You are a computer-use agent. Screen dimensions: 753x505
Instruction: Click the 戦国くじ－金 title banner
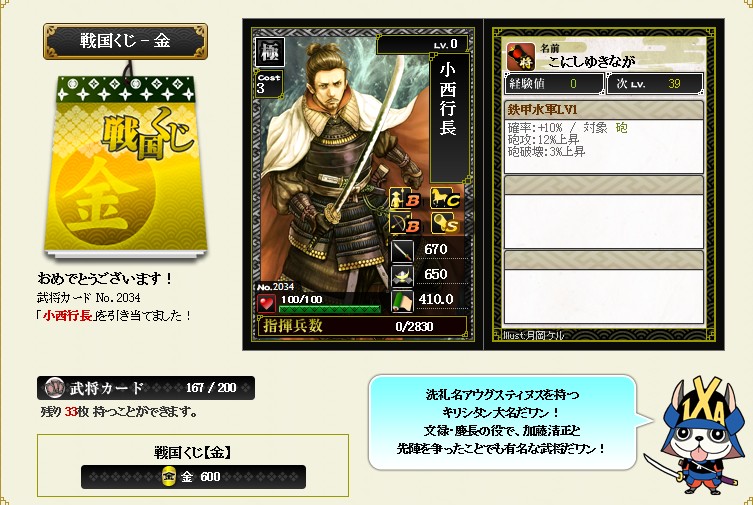tap(125, 41)
